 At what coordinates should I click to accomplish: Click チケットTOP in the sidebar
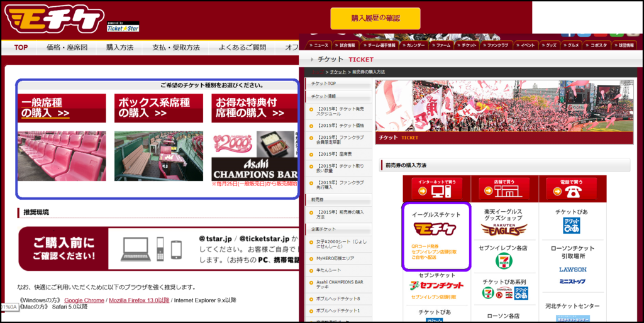pos(338,84)
